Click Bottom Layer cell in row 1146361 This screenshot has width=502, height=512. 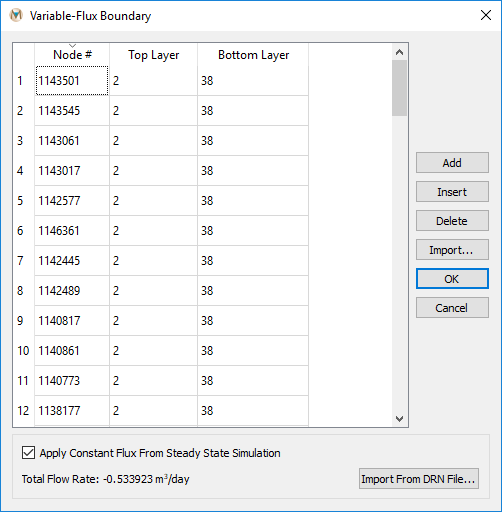(253, 231)
